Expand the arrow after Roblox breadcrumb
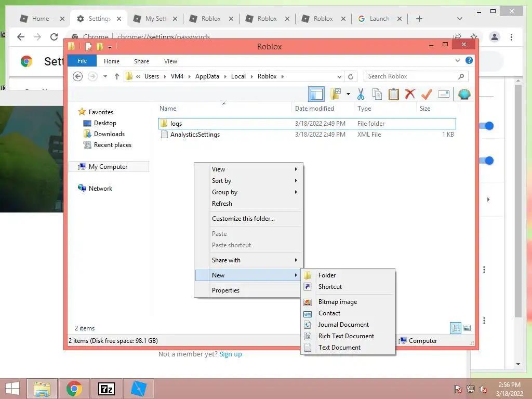This screenshot has width=532, height=399. coord(282,76)
